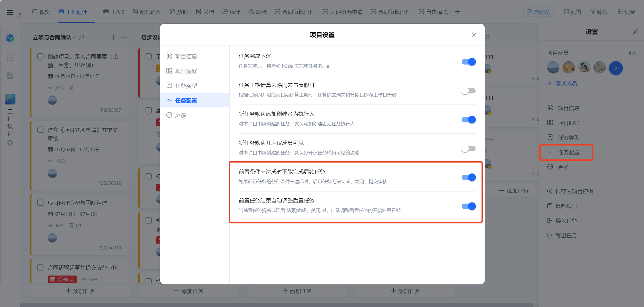This screenshot has height=307, width=644.
Task: Toggle 任务完成下沉 switch
Action: (468, 62)
